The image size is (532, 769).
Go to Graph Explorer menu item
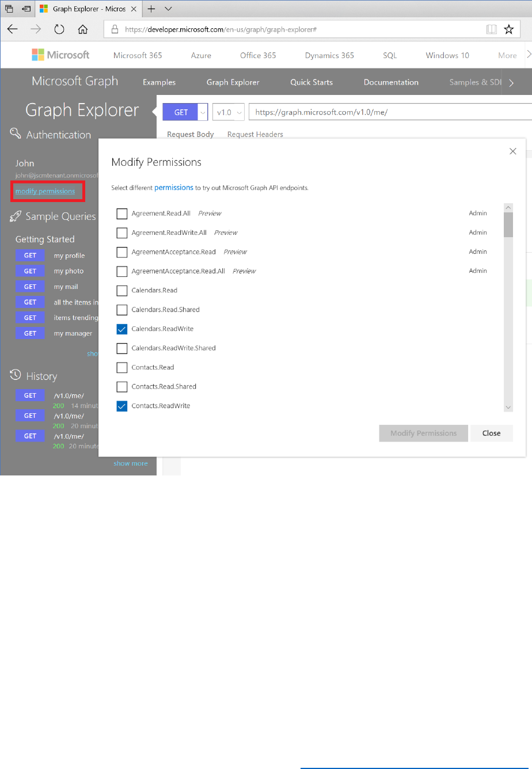233,82
